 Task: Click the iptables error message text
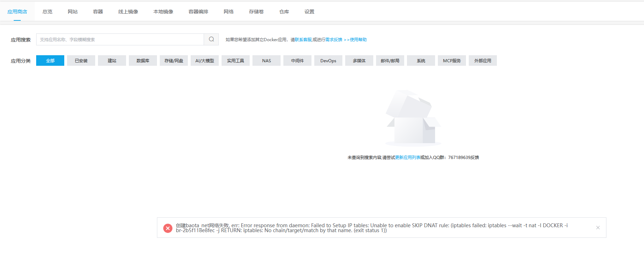coord(372,228)
